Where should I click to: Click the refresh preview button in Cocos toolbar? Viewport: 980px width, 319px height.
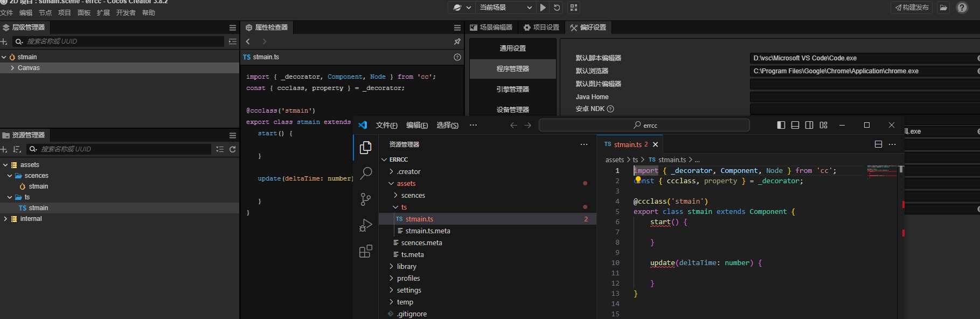click(x=557, y=8)
